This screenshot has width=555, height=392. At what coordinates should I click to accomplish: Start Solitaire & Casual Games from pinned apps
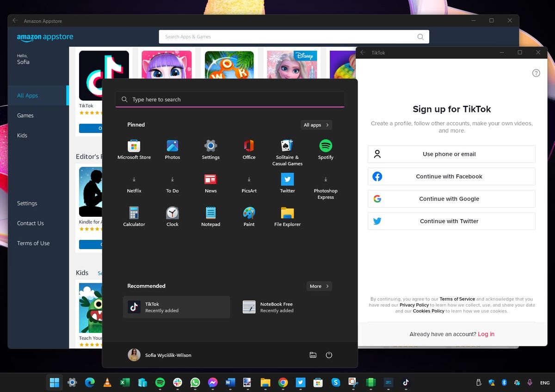(x=287, y=147)
